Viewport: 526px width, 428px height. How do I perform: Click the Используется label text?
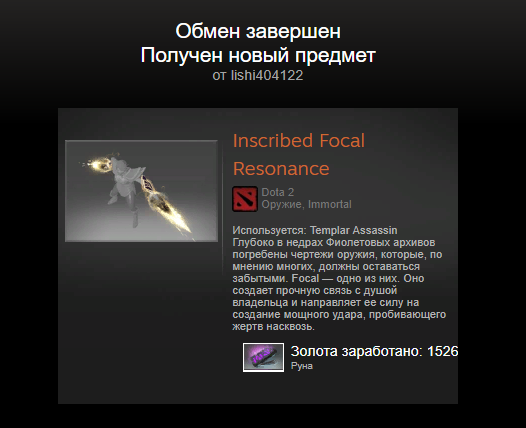click(269, 230)
